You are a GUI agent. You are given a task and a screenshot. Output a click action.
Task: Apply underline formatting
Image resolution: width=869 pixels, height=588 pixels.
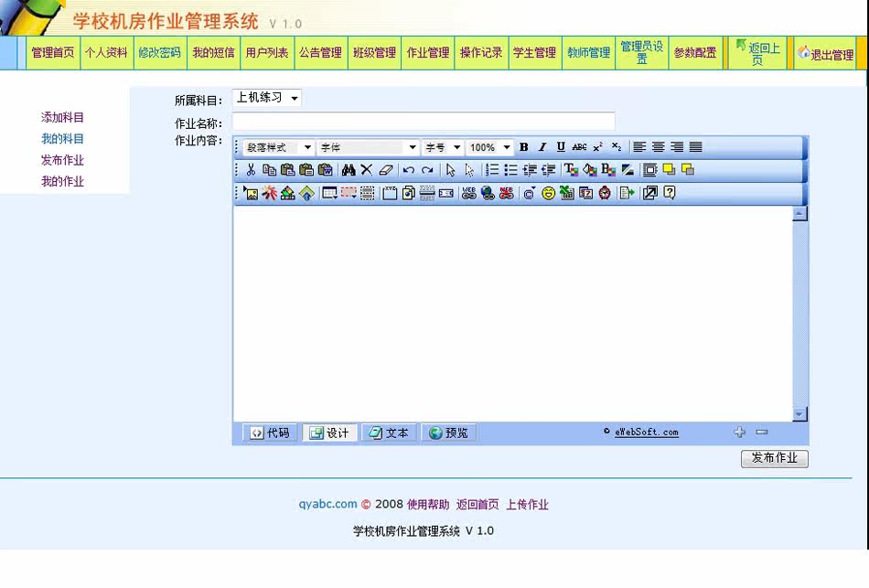561,147
